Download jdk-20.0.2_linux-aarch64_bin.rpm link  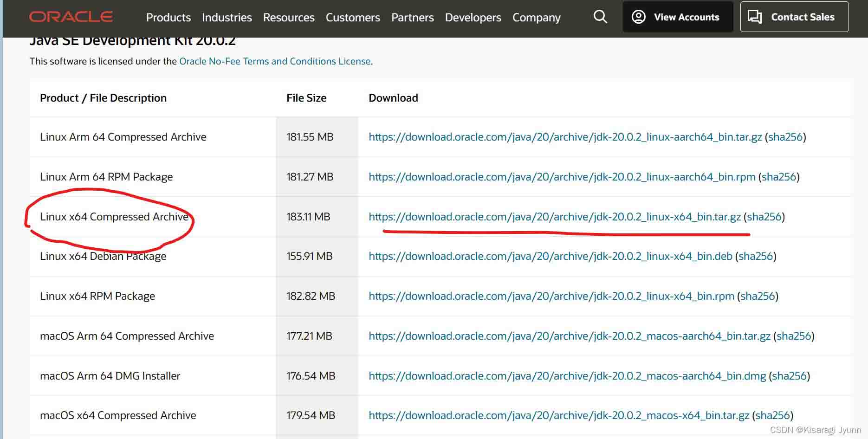[562, 177]
